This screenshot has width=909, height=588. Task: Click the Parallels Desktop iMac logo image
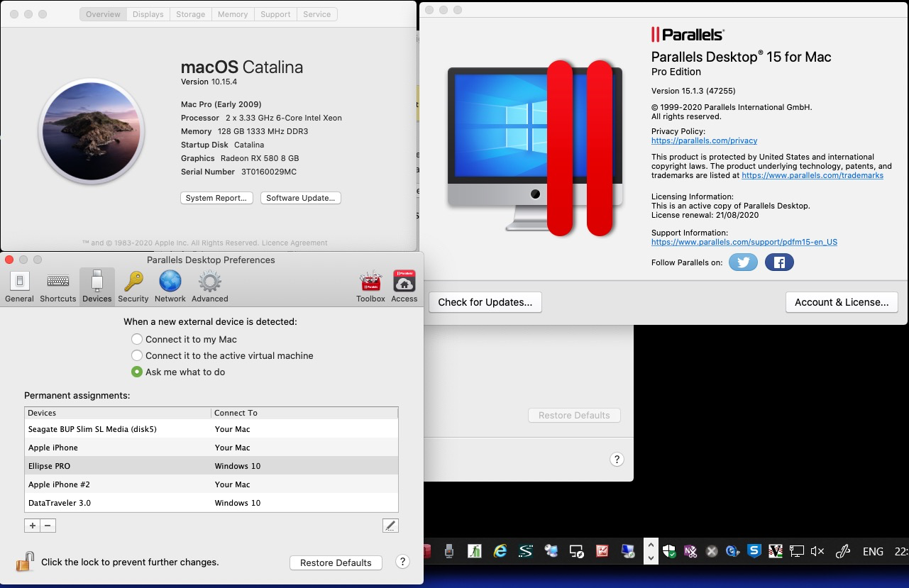[535, 149]
